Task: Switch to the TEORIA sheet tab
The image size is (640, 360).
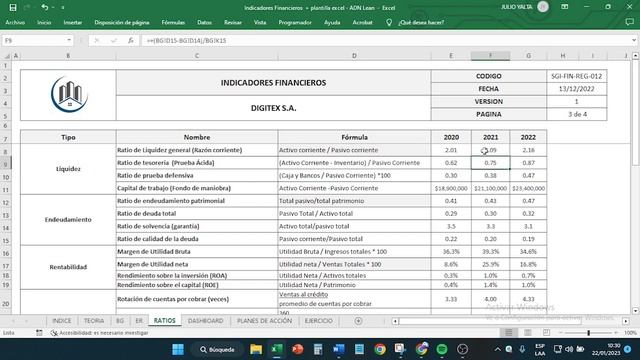Action: tap(94, 321)
